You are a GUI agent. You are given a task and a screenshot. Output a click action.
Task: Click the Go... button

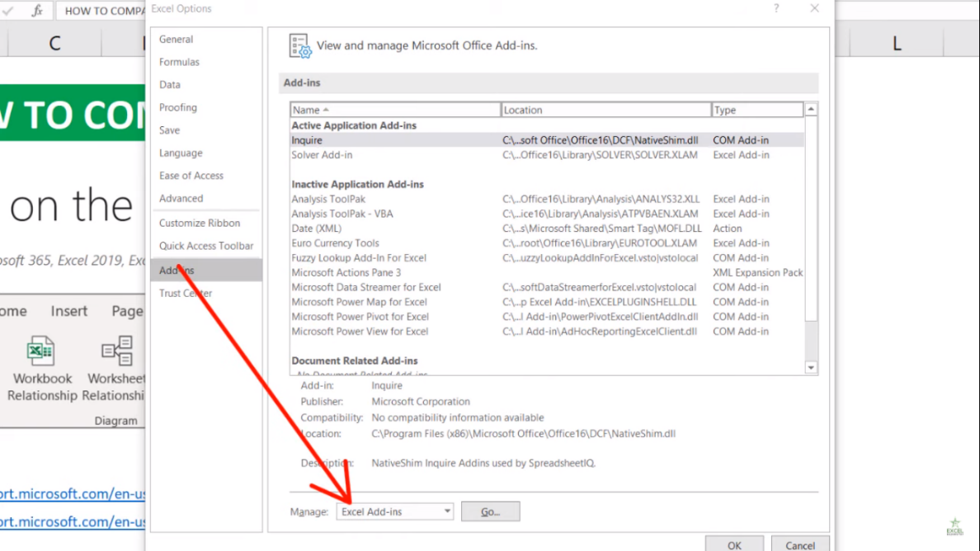click(491, 511)
